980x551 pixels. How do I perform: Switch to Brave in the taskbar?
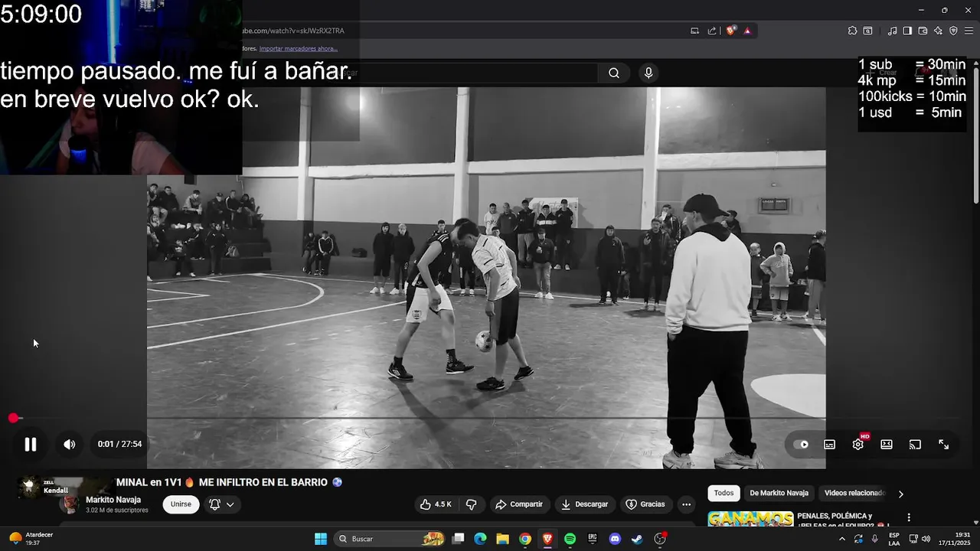547,539
